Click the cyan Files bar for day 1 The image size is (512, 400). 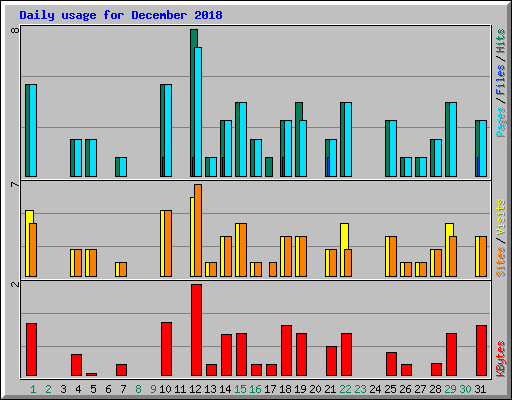33,130
